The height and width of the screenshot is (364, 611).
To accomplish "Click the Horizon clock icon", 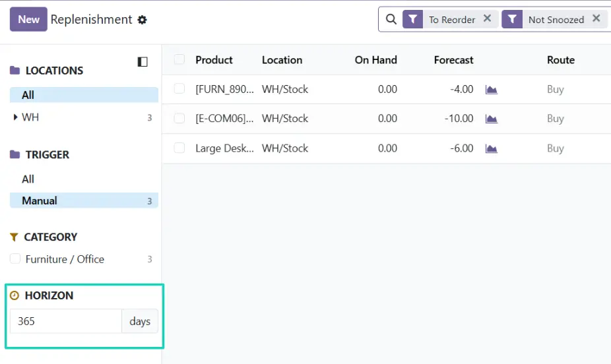I will click(15, 295).
